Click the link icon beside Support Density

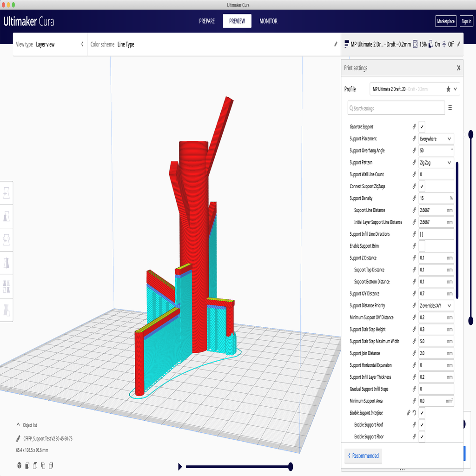point(414,198)
